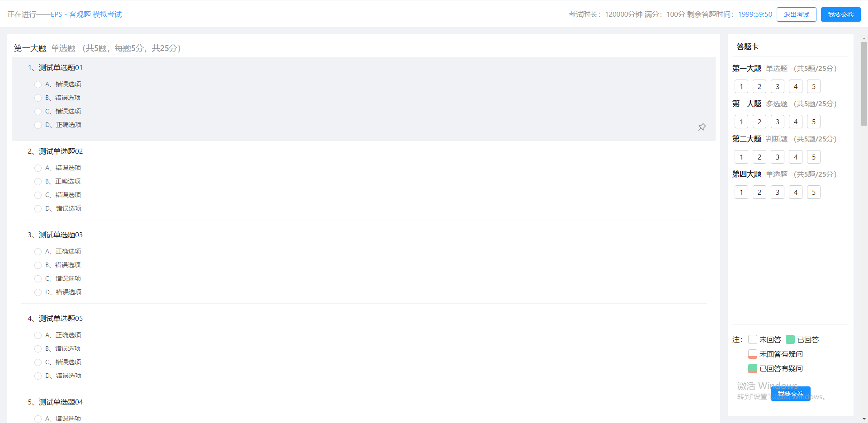
Task: Open question 5 of 第三大题 判断题
Action: [813, 157]
